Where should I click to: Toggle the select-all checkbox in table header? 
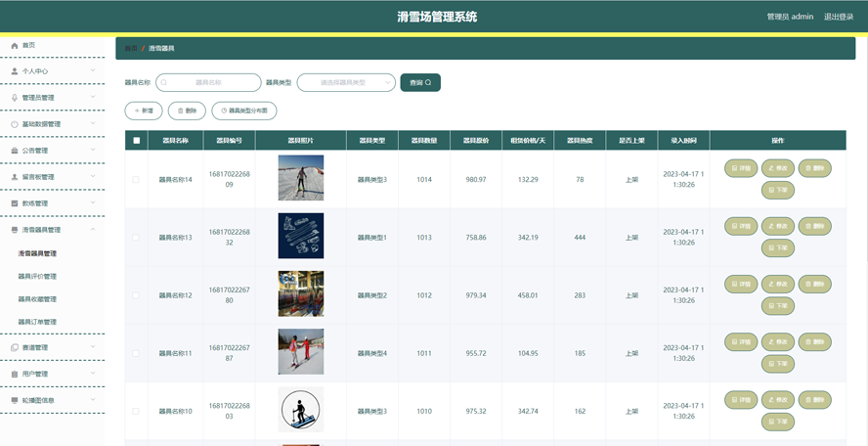pos(137,141)
